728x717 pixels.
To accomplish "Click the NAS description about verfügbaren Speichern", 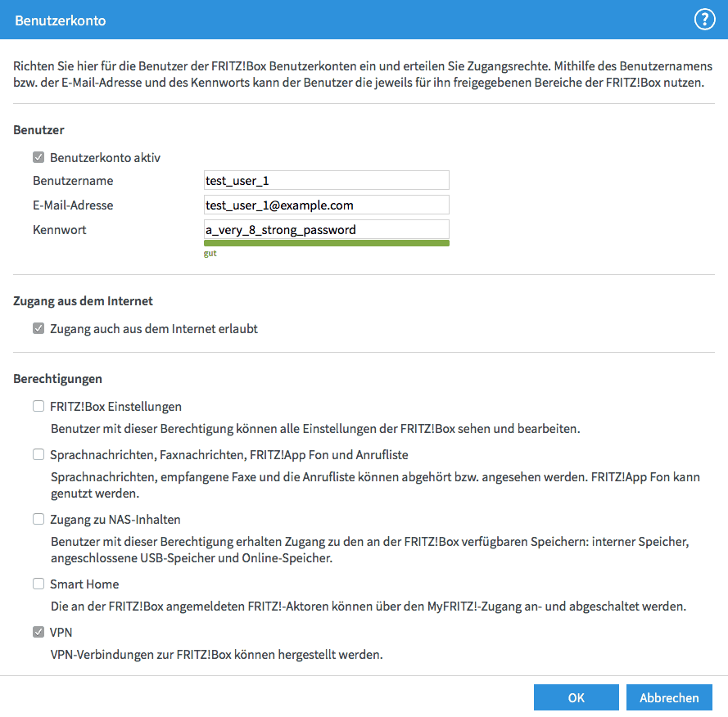I will [369, 550].
